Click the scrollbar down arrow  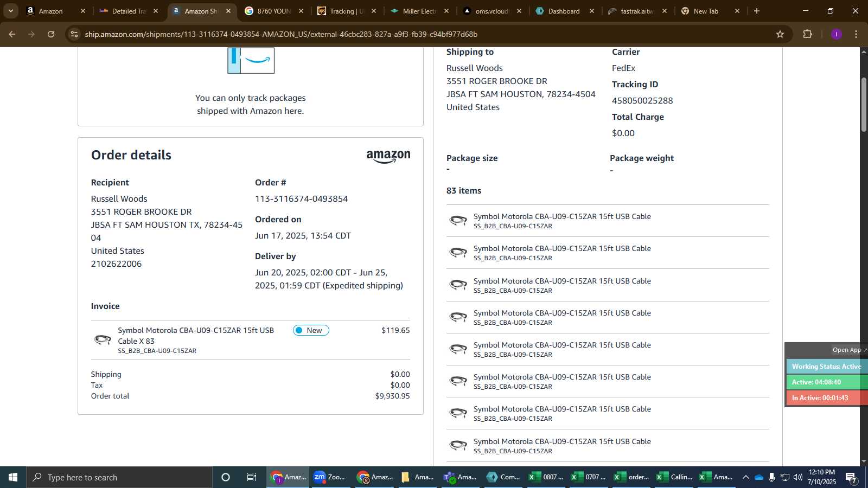864,461
